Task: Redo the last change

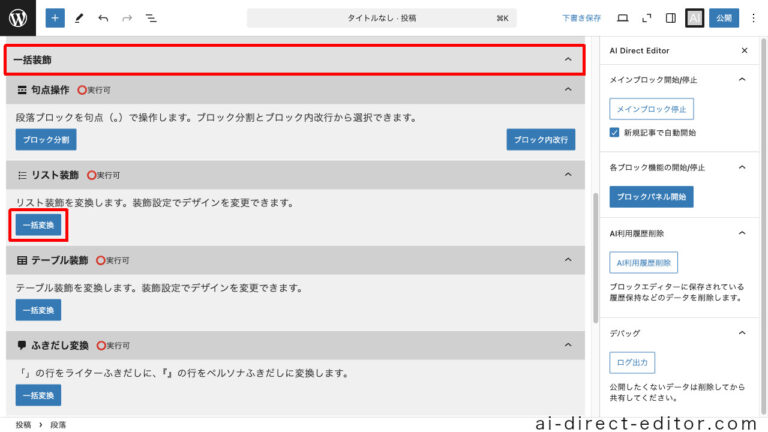Action: tap(127, 18)
